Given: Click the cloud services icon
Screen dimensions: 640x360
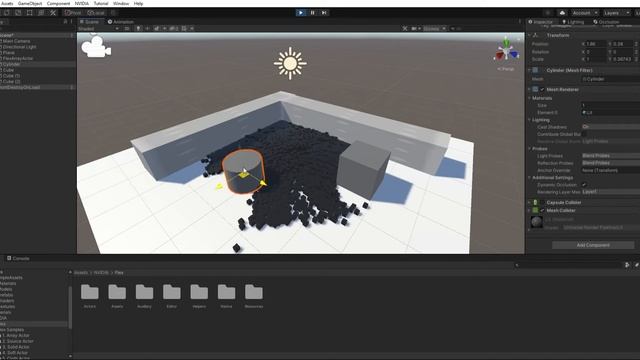Looking at the screenshot, I should [x=562, y=13].
